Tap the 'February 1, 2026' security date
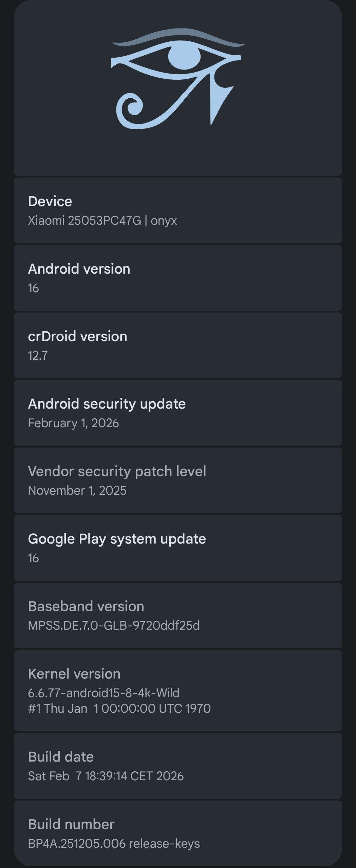The image size is (356, 868). (x=73, y=423)
